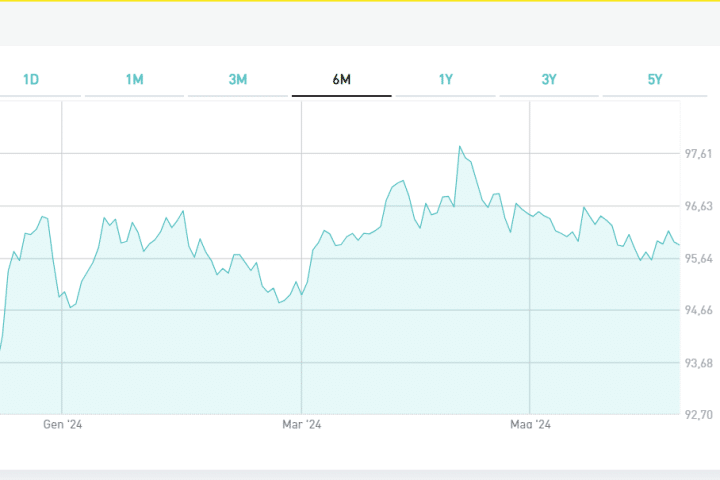Select the 95,64 axis value
The image size is (720, 480).
[698, 258]
